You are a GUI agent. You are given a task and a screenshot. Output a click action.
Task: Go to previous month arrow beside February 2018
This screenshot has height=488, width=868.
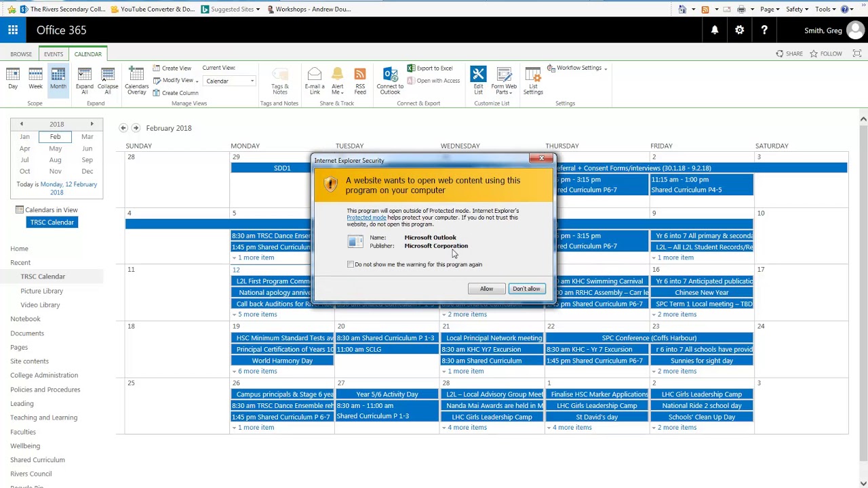coord(123,128)
